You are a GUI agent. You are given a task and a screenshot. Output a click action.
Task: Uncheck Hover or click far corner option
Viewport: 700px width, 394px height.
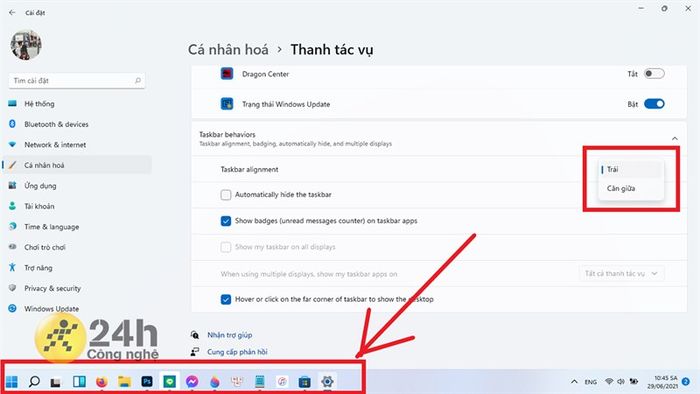226,299
